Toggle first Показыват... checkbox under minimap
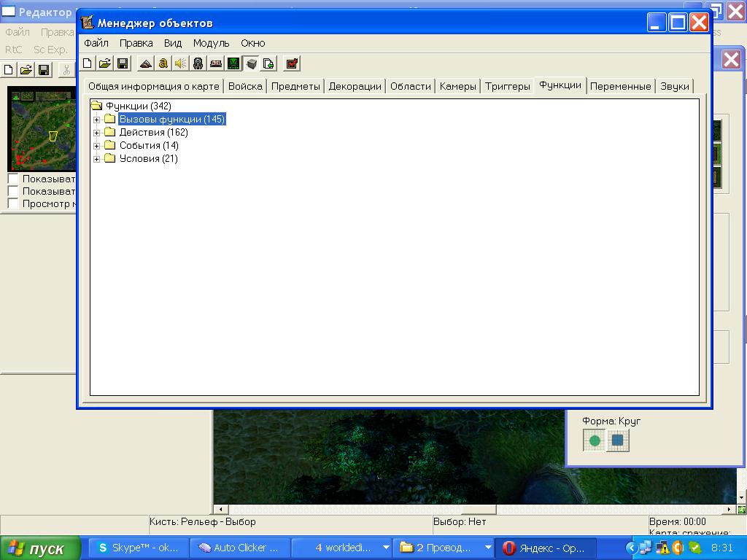This screenshot has width=747, height=560. point(13,179)
